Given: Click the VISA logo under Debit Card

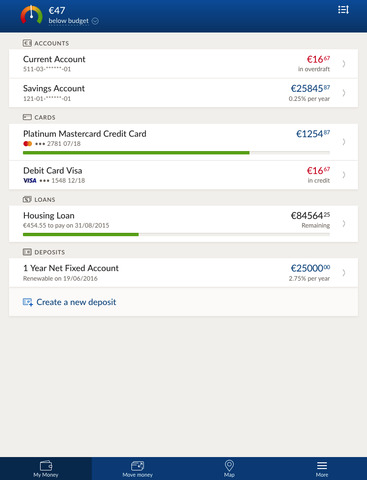Looking at the screenshot, I should click(30, 180).
